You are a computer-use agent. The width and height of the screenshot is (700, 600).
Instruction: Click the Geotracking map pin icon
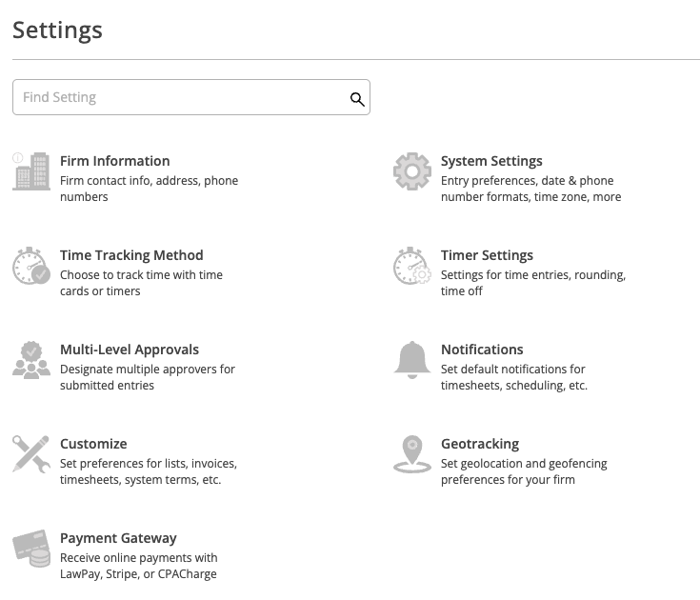[412, 454]
